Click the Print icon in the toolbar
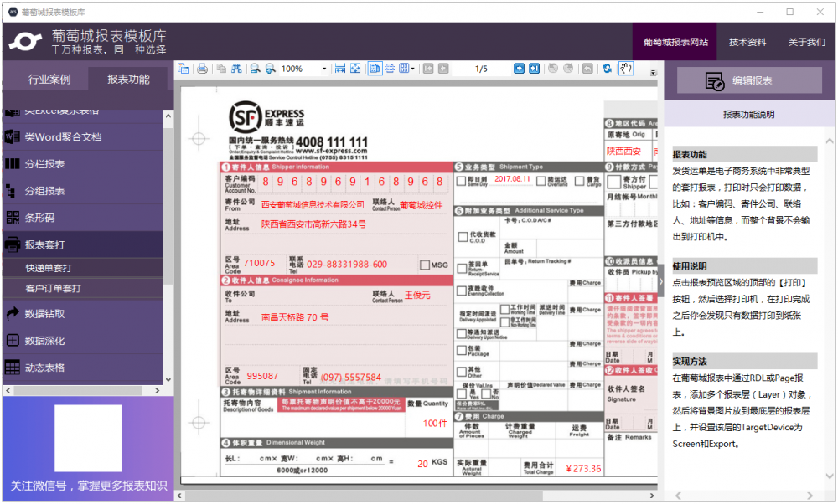Screen dimensions: 838x504 tap(203, 69)
